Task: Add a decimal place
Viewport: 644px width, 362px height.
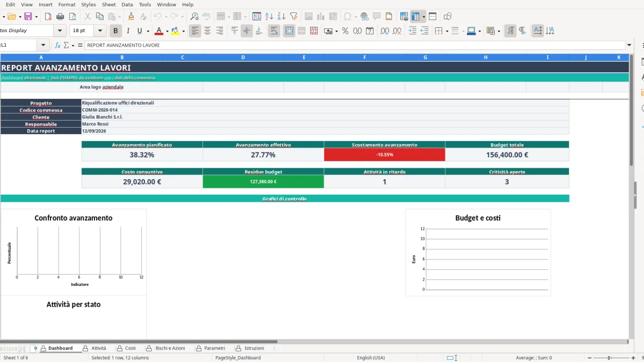Action: pos(385,31)
